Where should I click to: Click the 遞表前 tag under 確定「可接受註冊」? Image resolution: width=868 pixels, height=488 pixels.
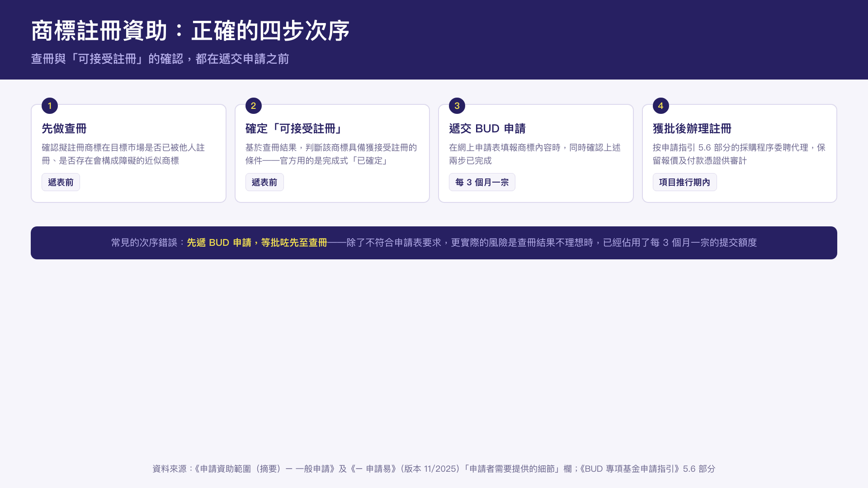264,182
